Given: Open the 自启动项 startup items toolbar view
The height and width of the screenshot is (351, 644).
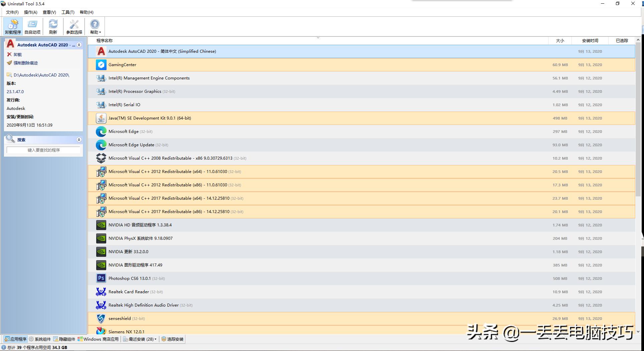Looking at the screenshot, I should [x=32, y=26].
